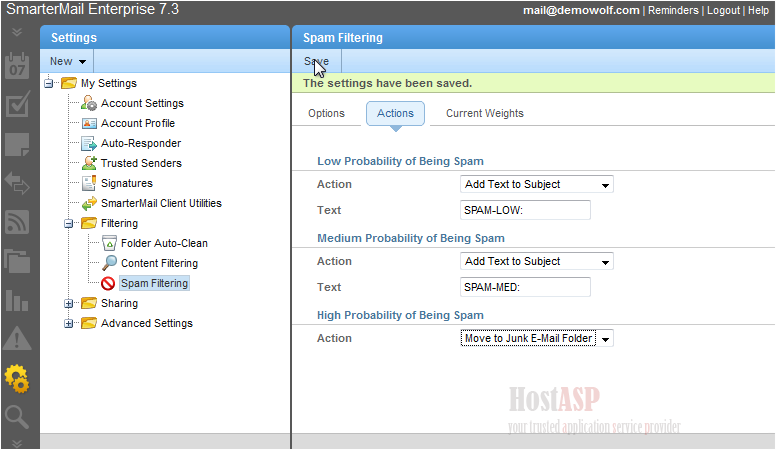Viewport: 776px width, 450px height.
Task: Expand the Advanced Settings tree node
Action: [x=68, y=323]
